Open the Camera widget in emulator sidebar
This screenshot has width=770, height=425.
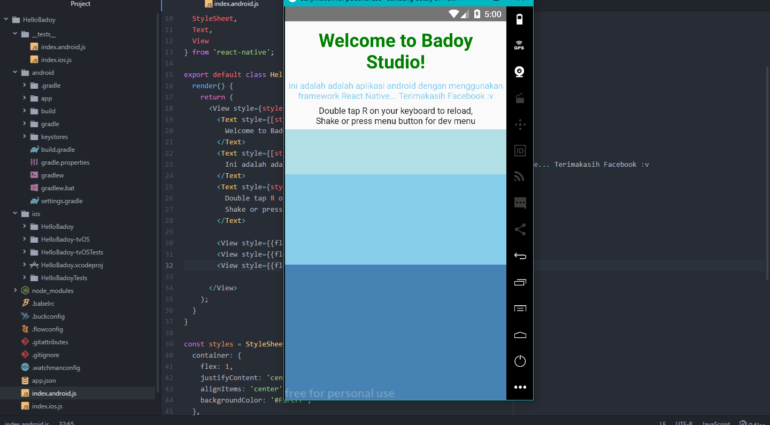(x=519, y=72)
